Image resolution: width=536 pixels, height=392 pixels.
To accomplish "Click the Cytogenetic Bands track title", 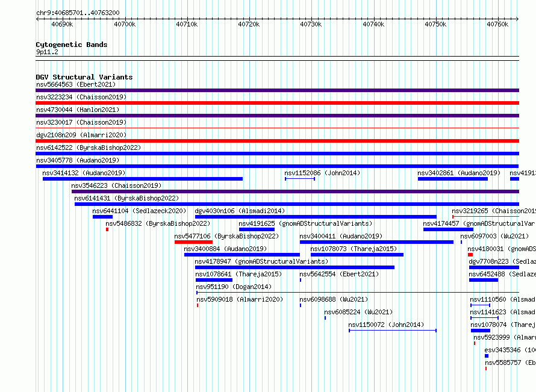I will point(72,45).
